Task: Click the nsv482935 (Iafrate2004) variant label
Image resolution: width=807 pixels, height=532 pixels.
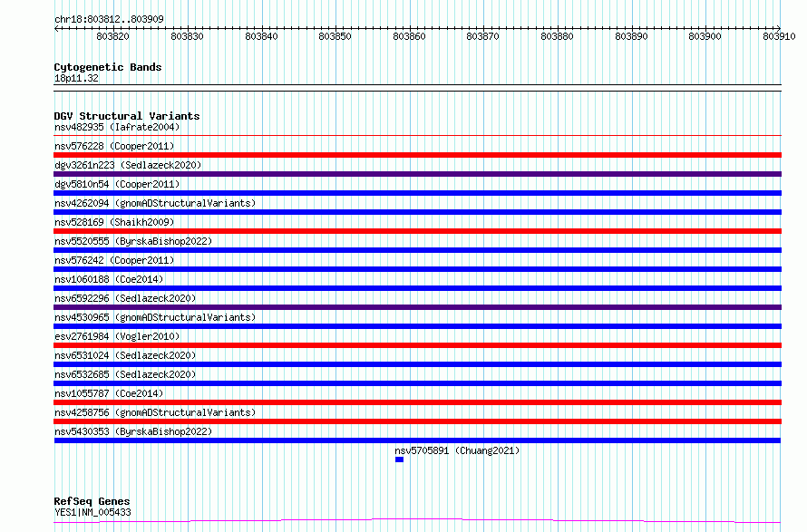Action: (x=117, y=127)
